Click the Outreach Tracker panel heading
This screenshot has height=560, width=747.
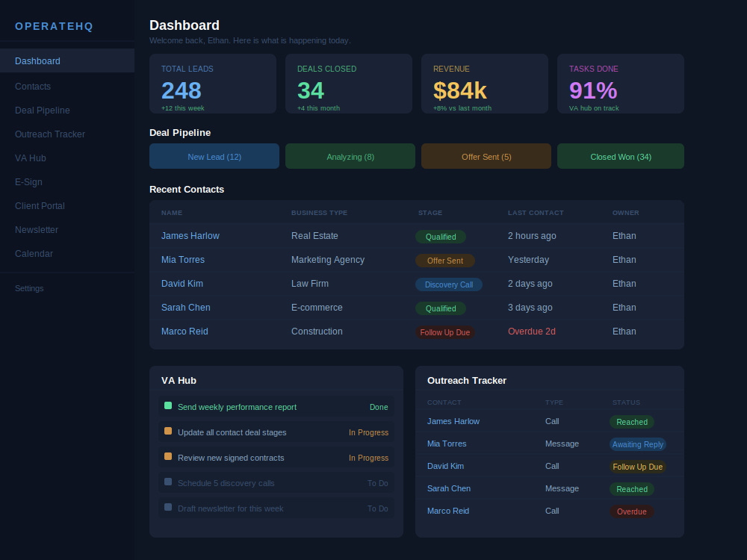click(x=466, y=381)
